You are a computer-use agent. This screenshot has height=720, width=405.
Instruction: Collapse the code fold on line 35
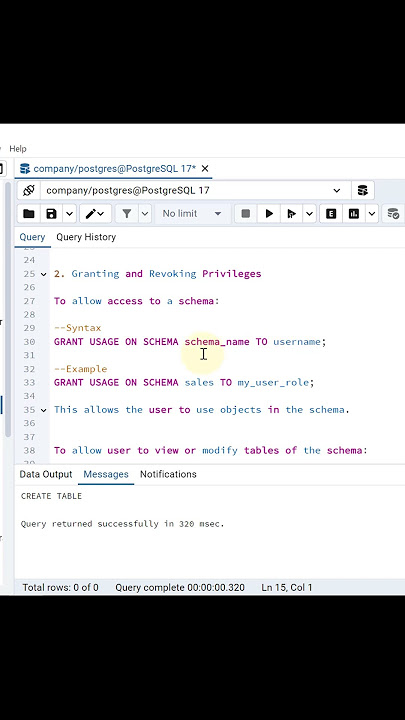44,410
